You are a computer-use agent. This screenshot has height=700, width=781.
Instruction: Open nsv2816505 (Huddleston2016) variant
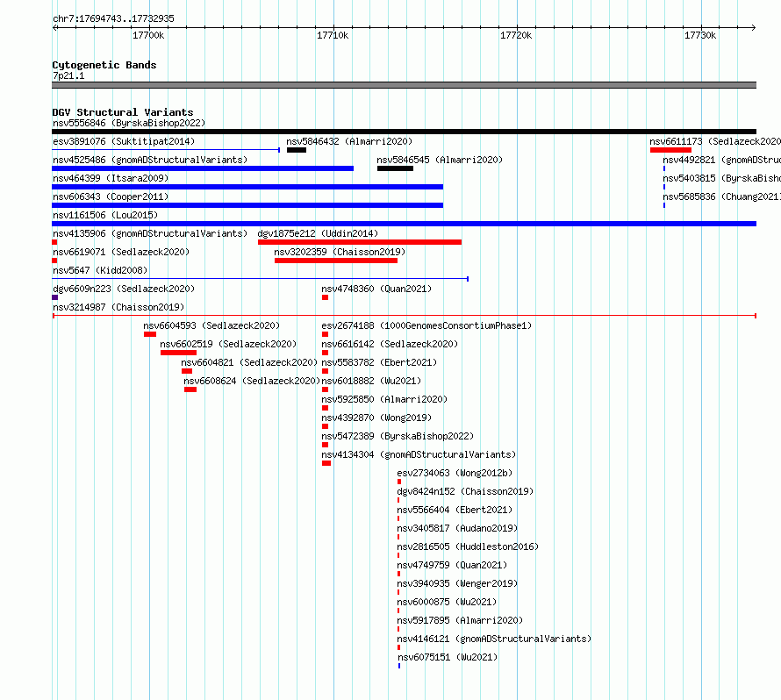[x=468, y=546]
